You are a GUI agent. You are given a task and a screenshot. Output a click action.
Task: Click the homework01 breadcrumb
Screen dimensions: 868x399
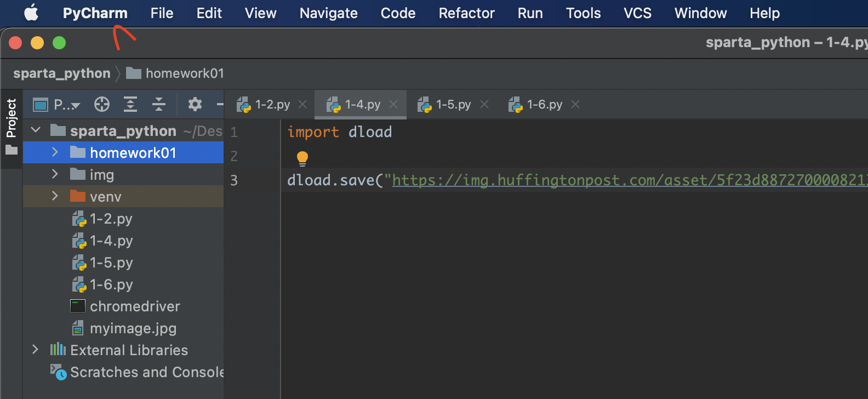(x=175, y=73)
